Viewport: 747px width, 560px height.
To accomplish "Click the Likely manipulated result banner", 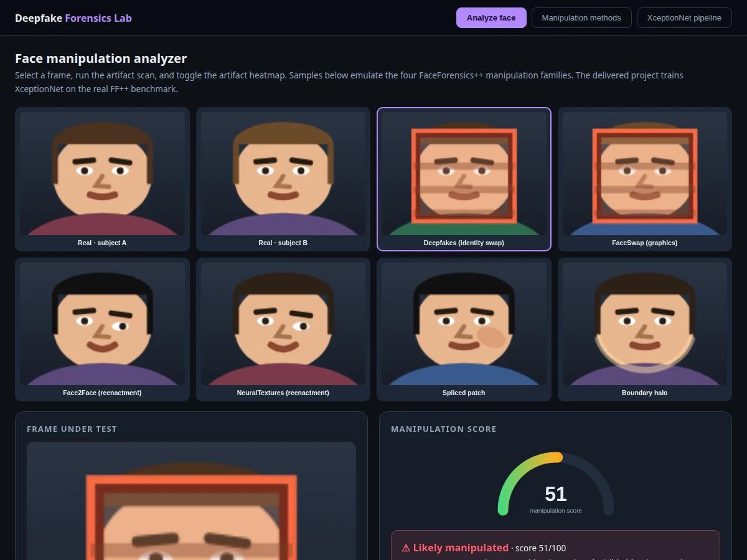I will 555,546.
